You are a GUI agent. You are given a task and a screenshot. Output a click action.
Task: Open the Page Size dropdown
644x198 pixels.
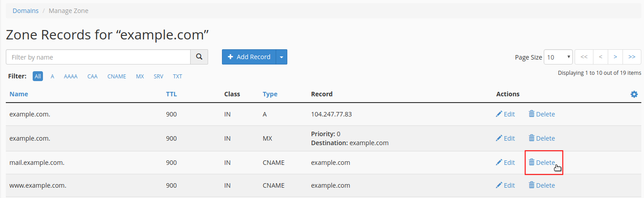tap(558, 57)
